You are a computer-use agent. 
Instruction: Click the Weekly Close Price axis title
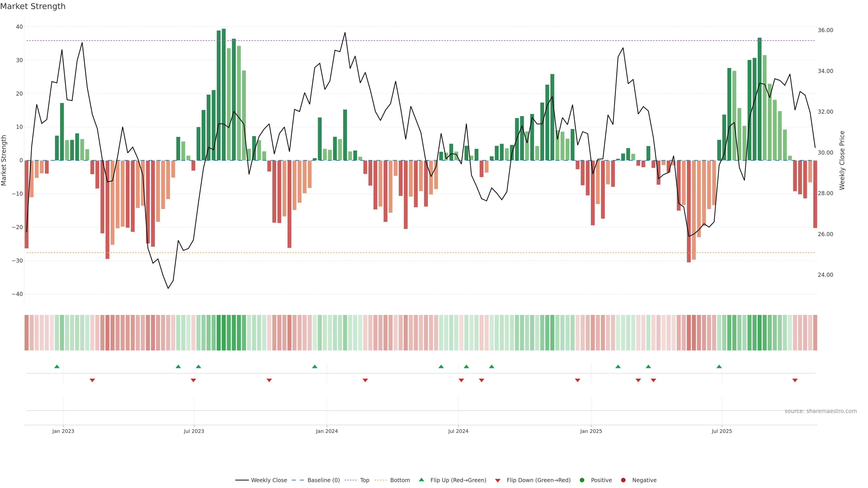(x=842, y=160)
